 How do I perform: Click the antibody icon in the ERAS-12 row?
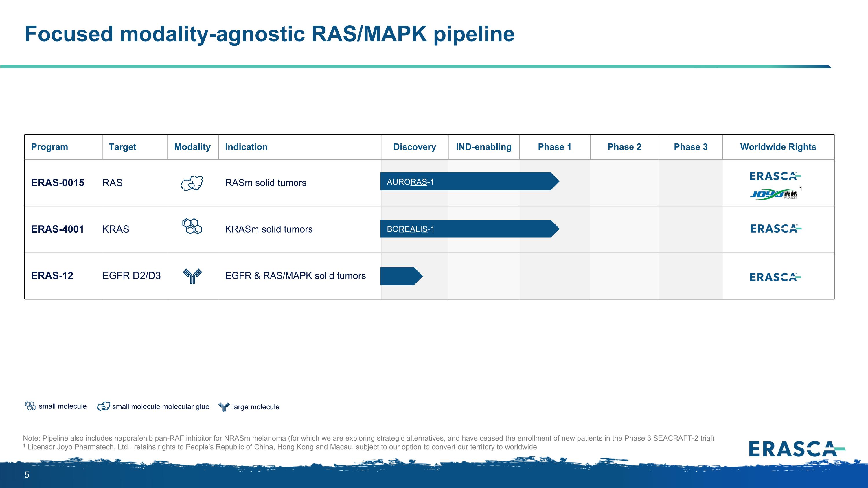pyautogui.click(x=192, y=276)
